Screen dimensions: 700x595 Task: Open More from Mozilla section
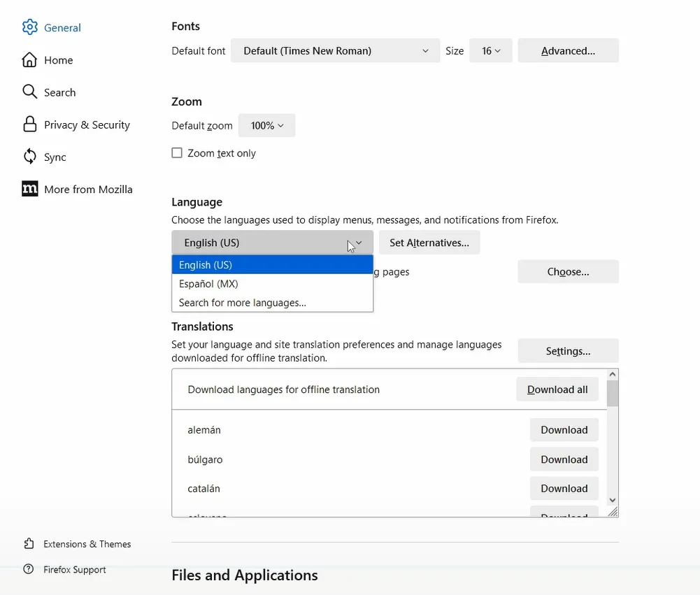pyautogui.click(x=88, y=189)
